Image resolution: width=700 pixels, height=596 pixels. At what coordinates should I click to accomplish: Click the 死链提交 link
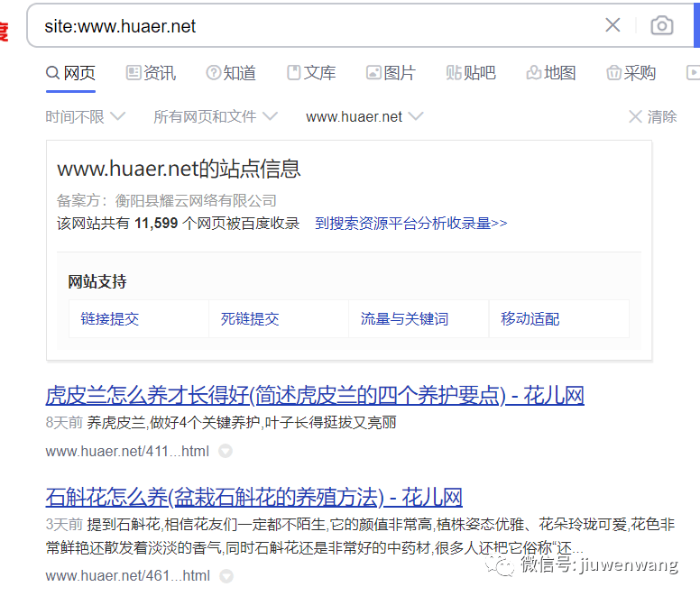click(x=250, y=319)
